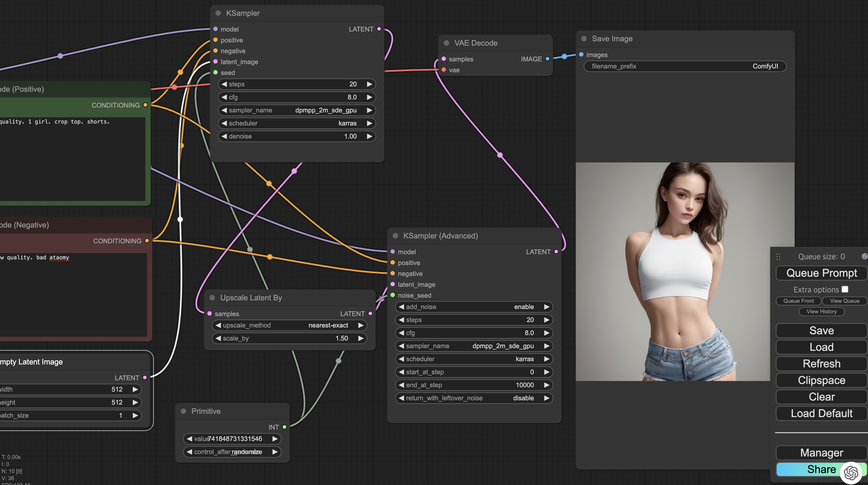
Task: Collapse the Save Image node dot
Action: click(x=584, y=39)
